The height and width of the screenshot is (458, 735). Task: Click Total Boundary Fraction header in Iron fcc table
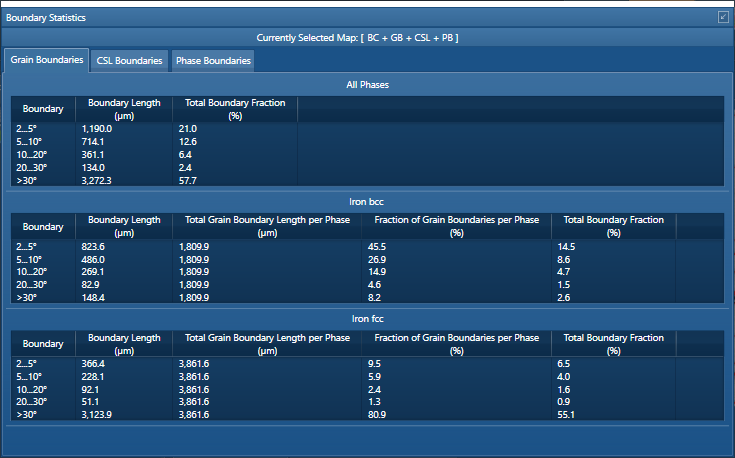[613, 344]
